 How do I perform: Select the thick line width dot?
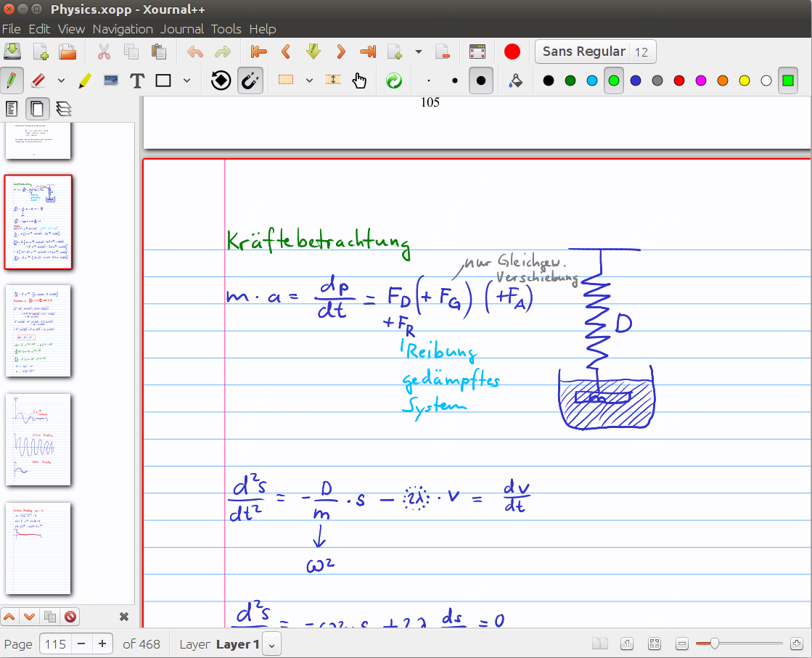(x=480, y=81)
